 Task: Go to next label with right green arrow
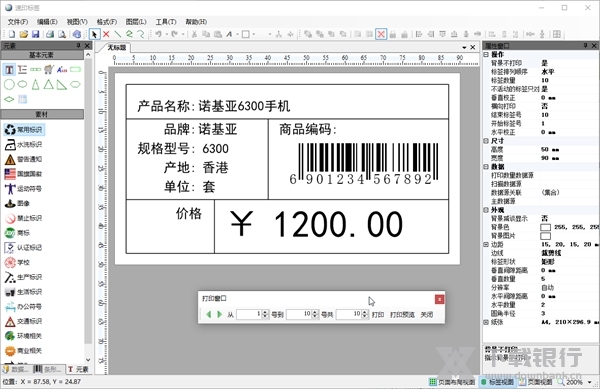click(x=220, y=314)
